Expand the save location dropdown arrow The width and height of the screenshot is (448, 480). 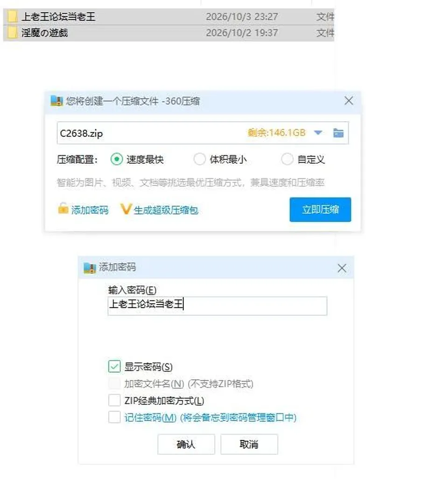coord(318,133)
